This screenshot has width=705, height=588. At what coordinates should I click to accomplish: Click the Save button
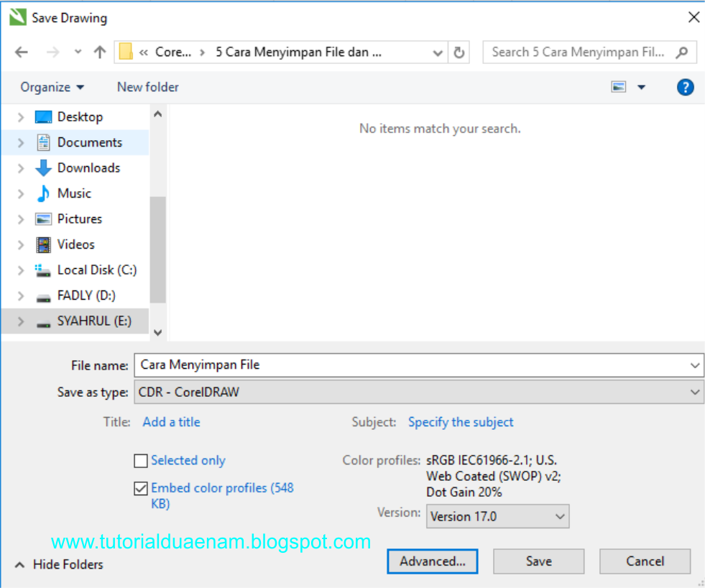(x=539, y=561)
